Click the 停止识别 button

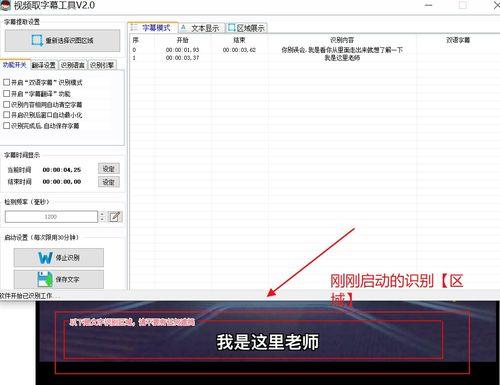[x=59, y=258]
